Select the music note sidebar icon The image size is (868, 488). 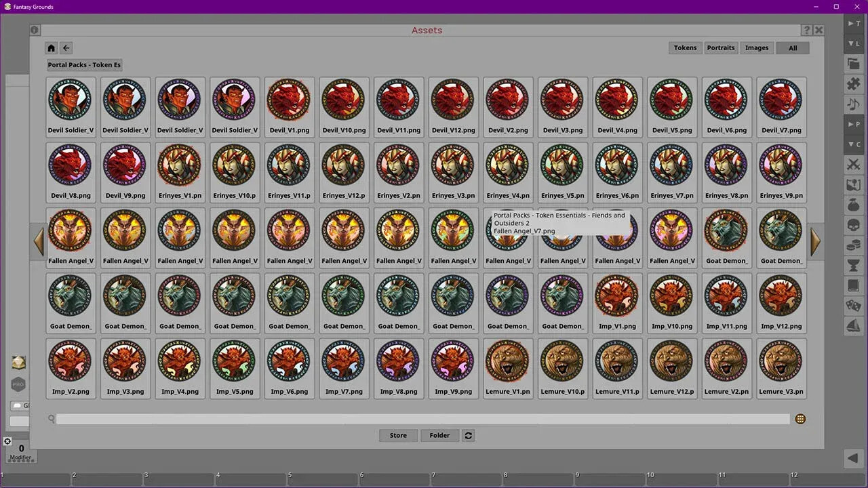click(x=854, y=104)
